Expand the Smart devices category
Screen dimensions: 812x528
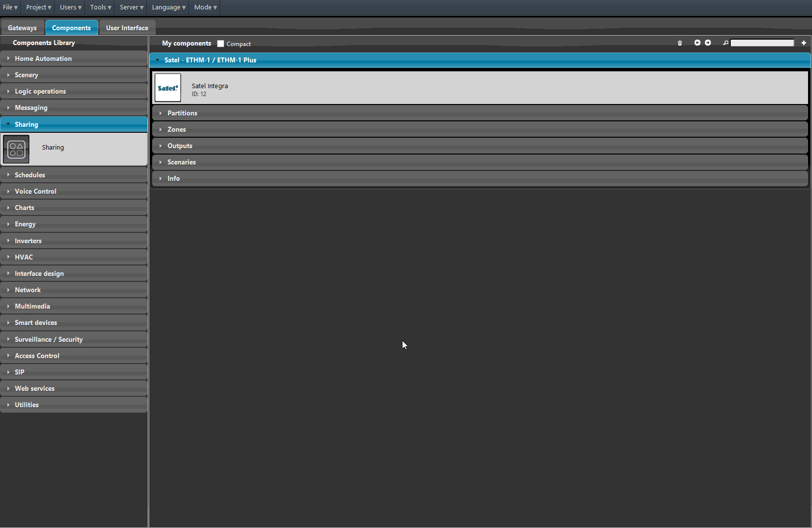pyautogui.click(x=74, y=322)
